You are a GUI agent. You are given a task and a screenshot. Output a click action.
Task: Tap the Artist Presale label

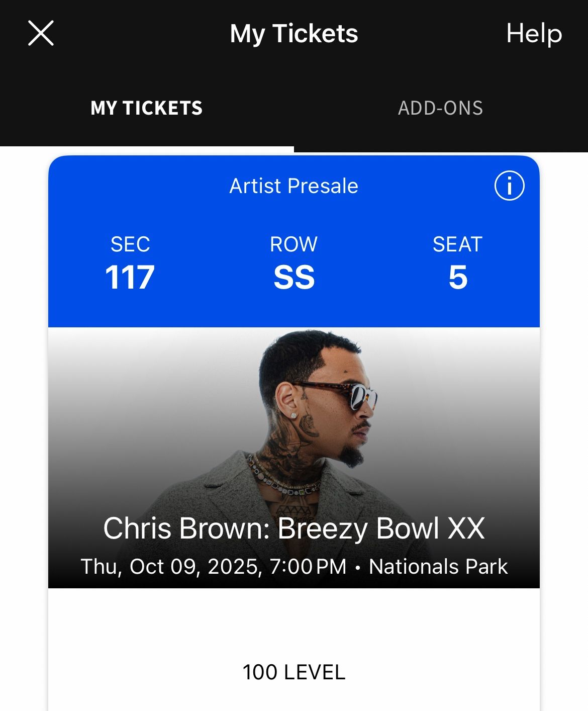coord(293,186)
